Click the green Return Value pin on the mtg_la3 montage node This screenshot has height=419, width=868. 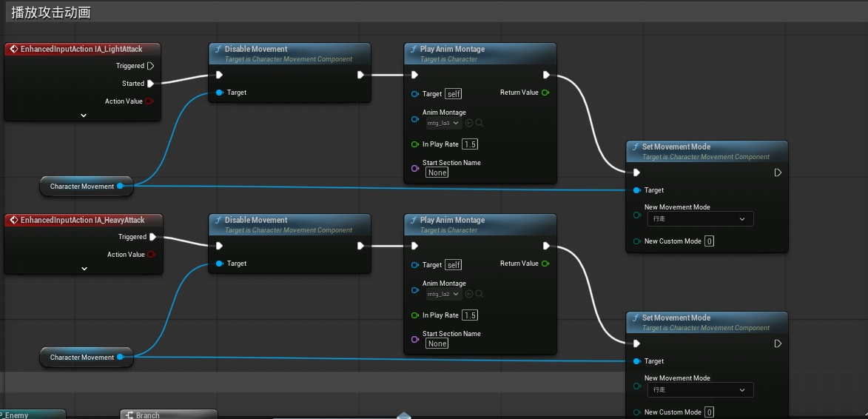[x=545, y=93]
